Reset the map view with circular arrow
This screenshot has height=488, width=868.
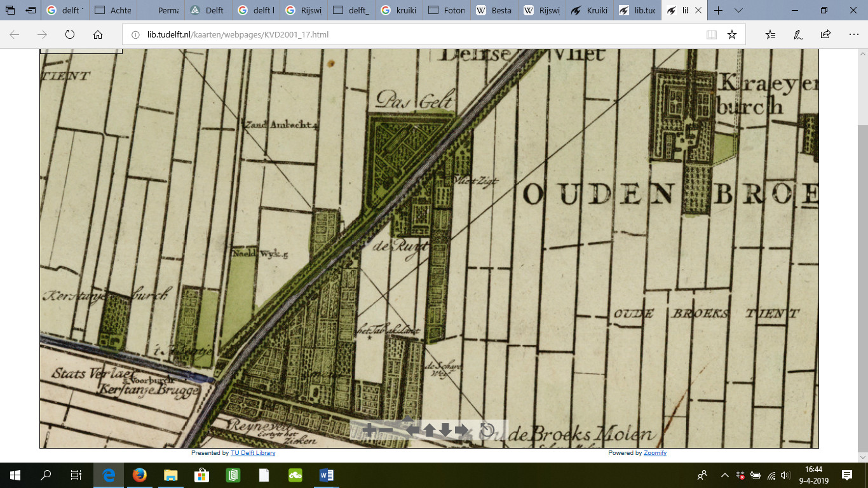click(x=487, y=431)
